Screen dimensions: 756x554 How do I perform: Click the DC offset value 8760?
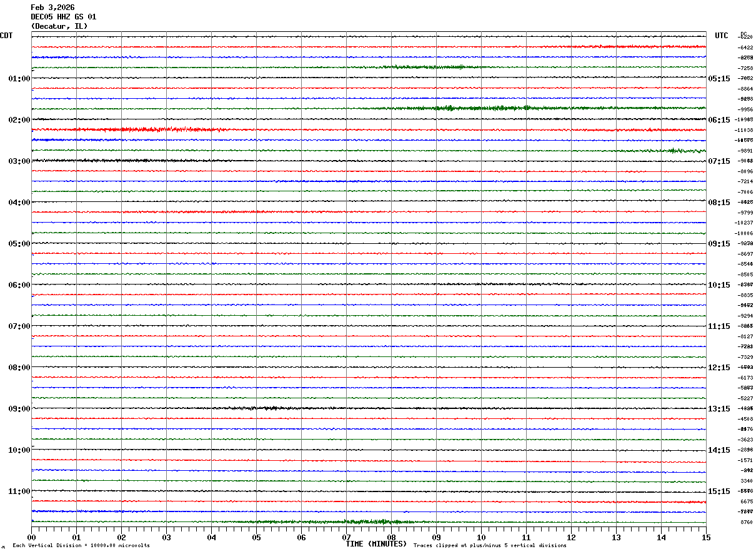[747, 522]
